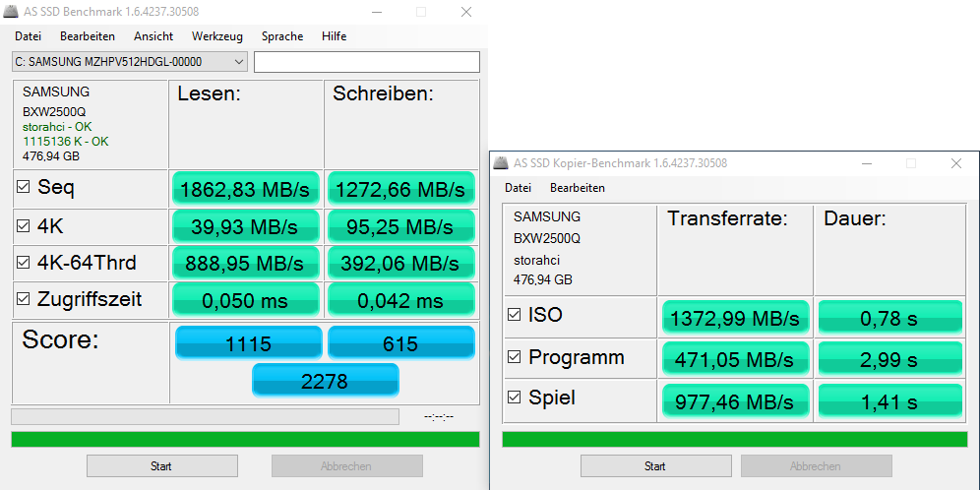The width and height of the screenshot is (980, 490).
Task: Disable the 4K-64Thrd checkbox
Action: pos(24,263)
